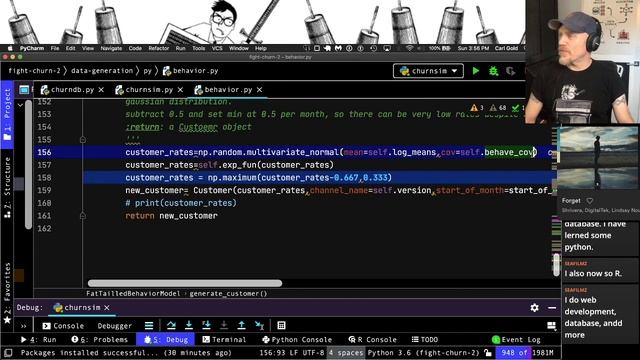Image resolution: width=640 pixels, height=360 pixels.
Task: Click the Step Out debug icon
Action: pos(242,325)
